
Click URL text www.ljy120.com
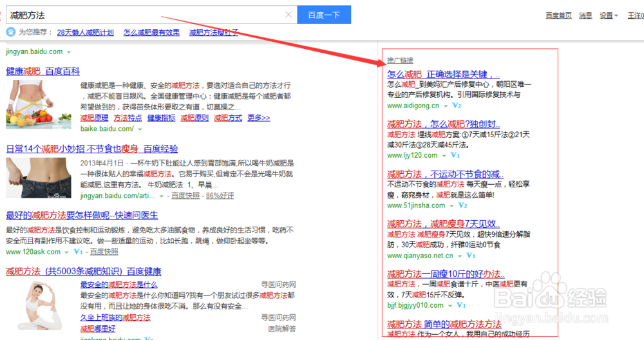(412, 155)
